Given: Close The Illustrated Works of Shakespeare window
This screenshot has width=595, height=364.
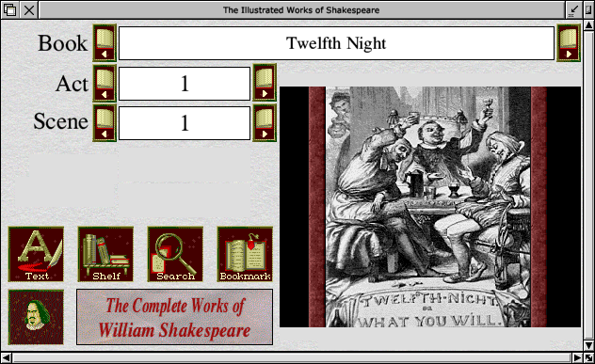Looking at the screenshot, I should pyautogui.click(x=29, y=10).
